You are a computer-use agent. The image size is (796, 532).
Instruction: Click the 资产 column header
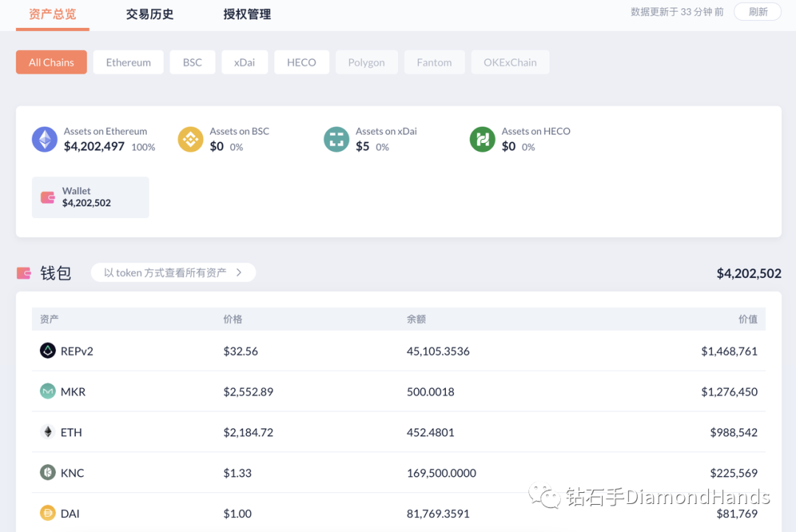pos(49,319)
